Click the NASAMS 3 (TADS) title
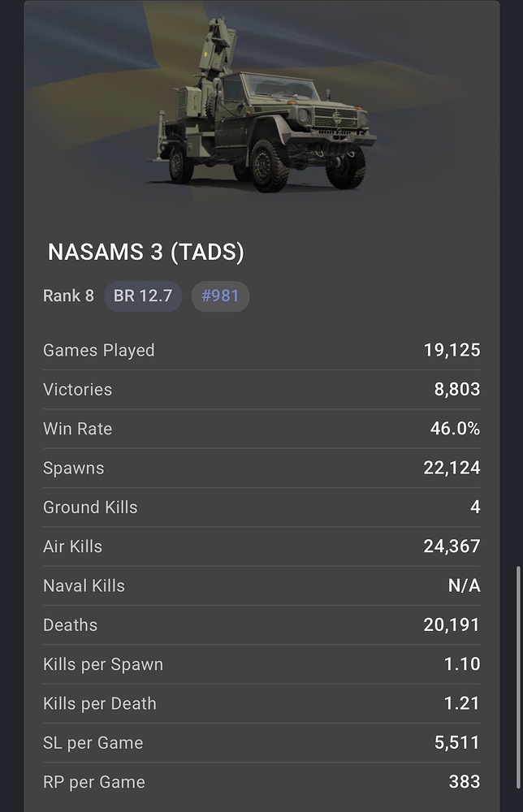This screenshot has width=523, height=812. pyautogui.click(x=146, y=253)
